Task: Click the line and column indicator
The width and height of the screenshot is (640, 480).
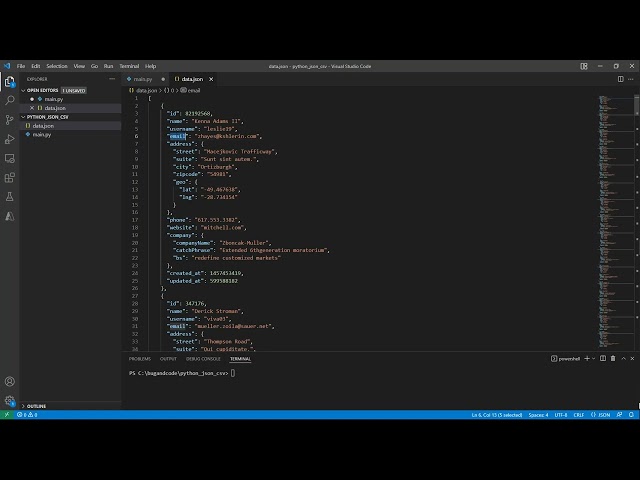Action: click(x=497, y=415)
